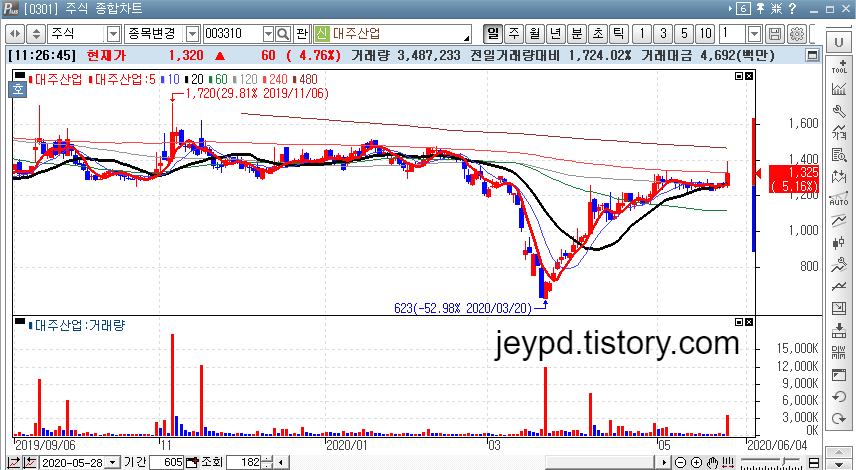This screenshot has width=856, height=470.
Task: Click the stock code 003310 field
Action: tap(233, 34)
